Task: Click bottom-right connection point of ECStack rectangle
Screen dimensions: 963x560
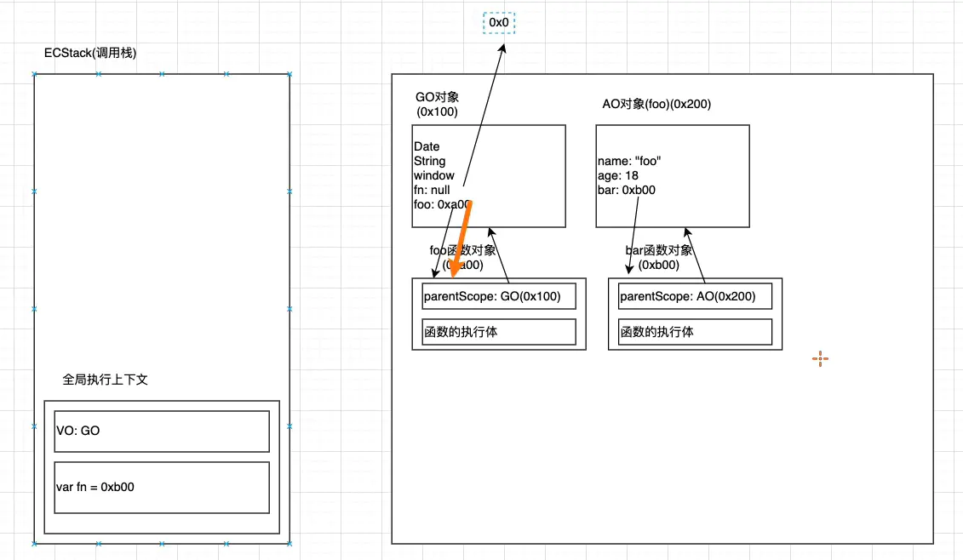Action: [x=289, y=543]
